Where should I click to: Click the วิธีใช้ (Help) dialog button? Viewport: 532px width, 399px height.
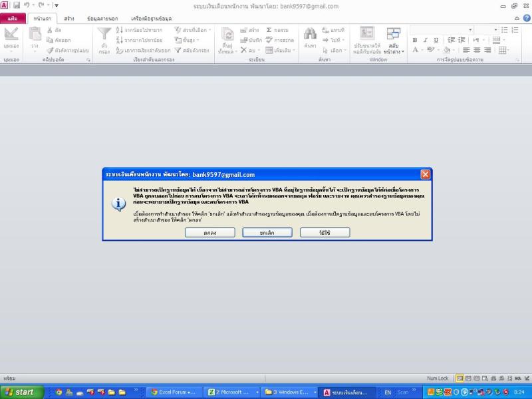325,233
